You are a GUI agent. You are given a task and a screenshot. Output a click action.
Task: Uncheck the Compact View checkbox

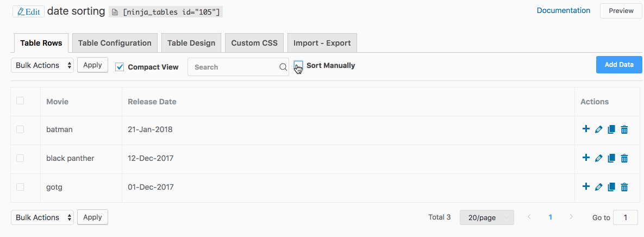(x=120, y=67)
